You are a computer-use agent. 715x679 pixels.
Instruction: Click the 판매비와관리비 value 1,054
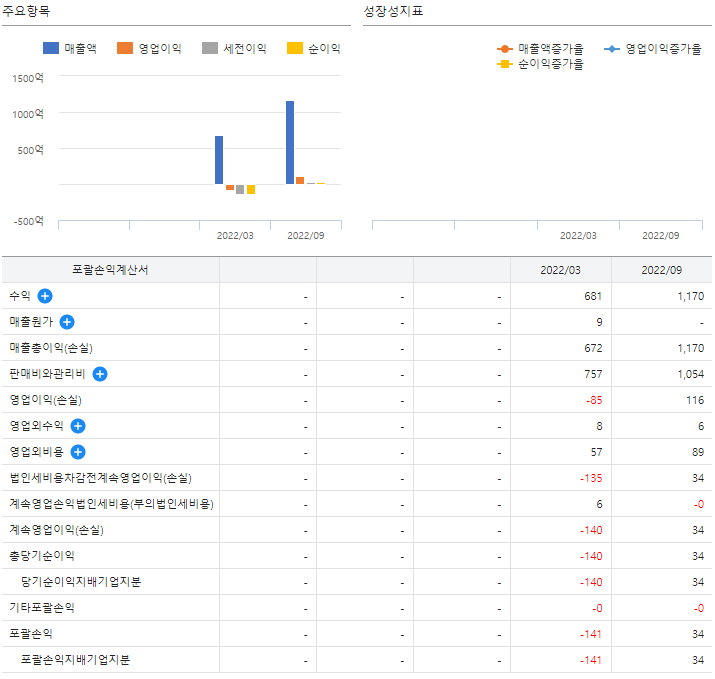(691, 374)
